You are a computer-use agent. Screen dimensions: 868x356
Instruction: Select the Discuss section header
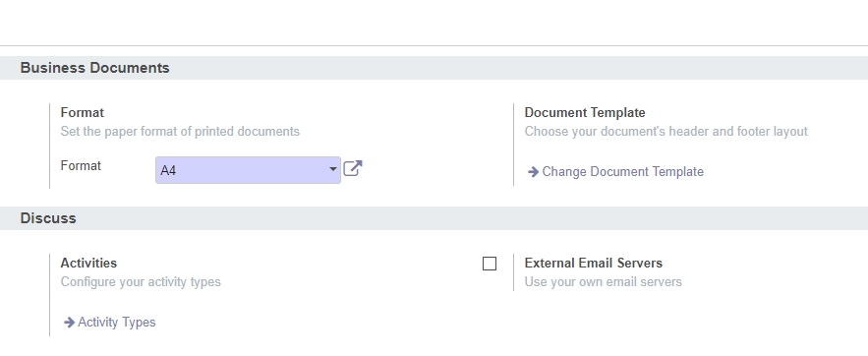[x=48, y=218]
